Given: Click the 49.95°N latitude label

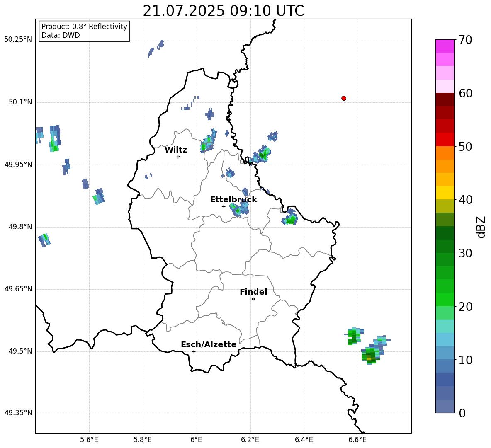Looking at the screenshot, I should [x=18, y=164].
